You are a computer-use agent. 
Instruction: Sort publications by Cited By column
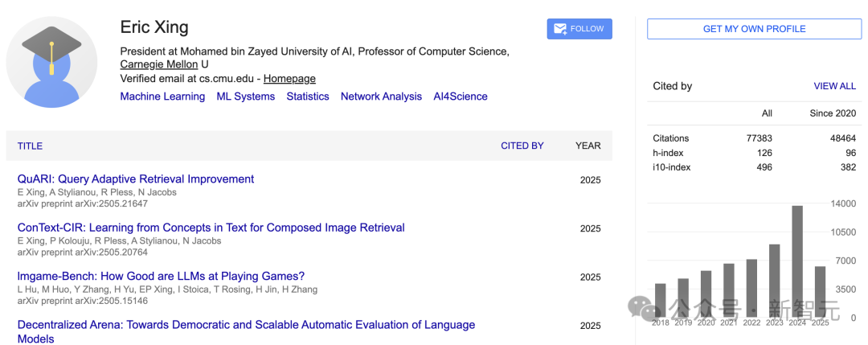pyautogui.click(x=522, y=146)
